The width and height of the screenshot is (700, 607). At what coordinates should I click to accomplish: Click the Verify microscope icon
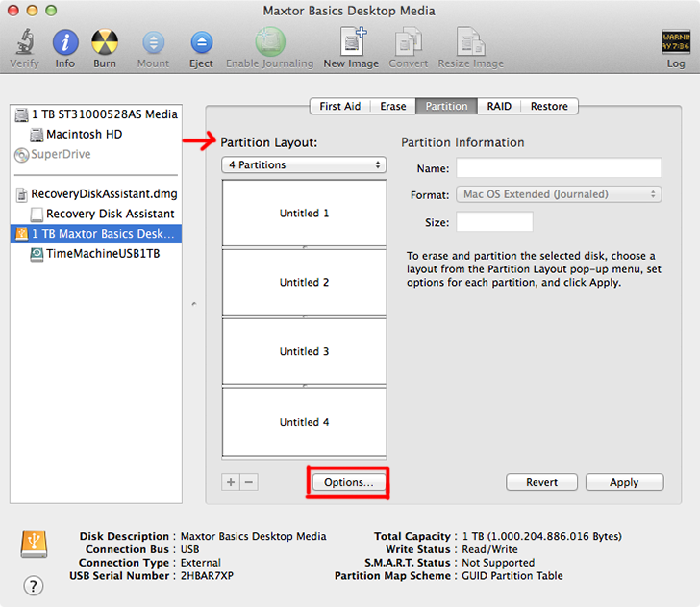click(x=25, y=42)
